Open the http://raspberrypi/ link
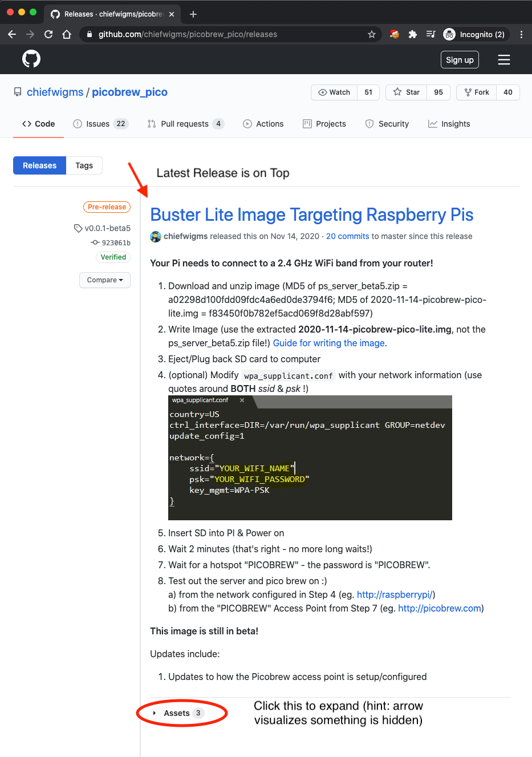 tap(395, 594)
